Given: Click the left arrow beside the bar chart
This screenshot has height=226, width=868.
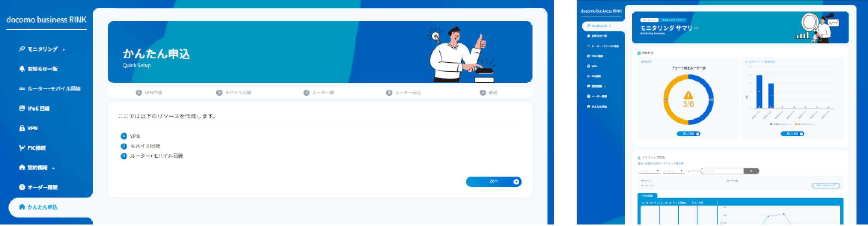Looking at the screenshot, I should coord(747,97).
